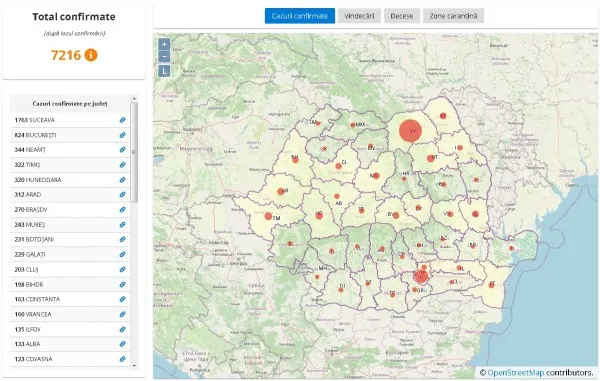Toggle the map legend L button
This screenshot has width=600, height=381.
coord(164,71)
